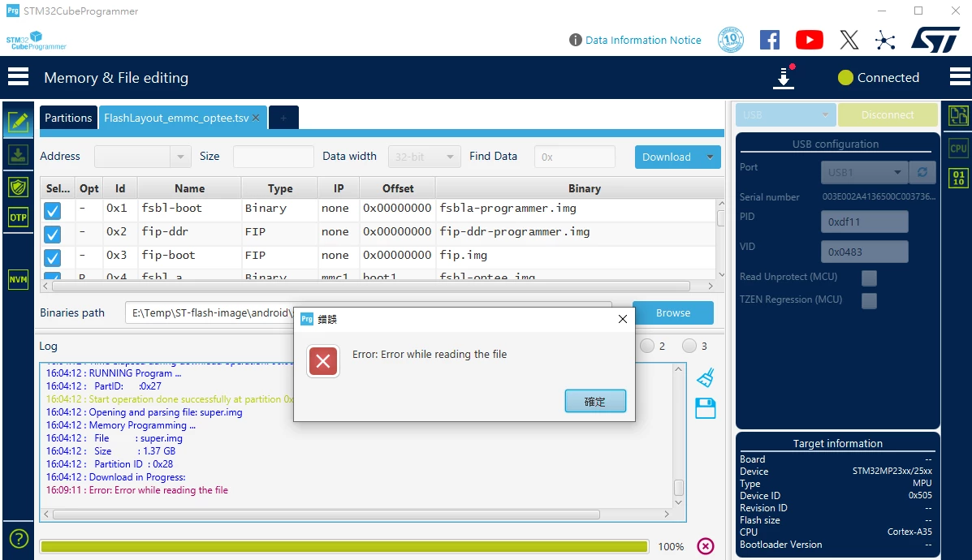Image resolution: width=972 pixels, height=560 pixels.
Task: Click the ST logo
Action: tap(935, 40)
